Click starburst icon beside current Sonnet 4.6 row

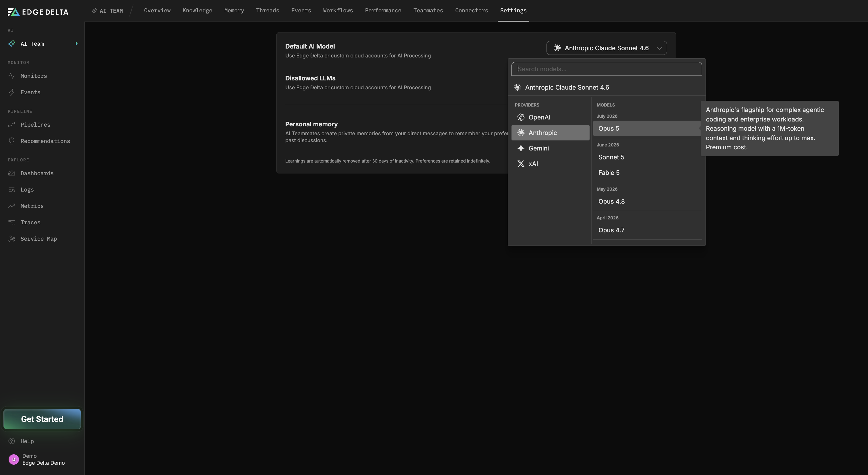click(518, 87)
